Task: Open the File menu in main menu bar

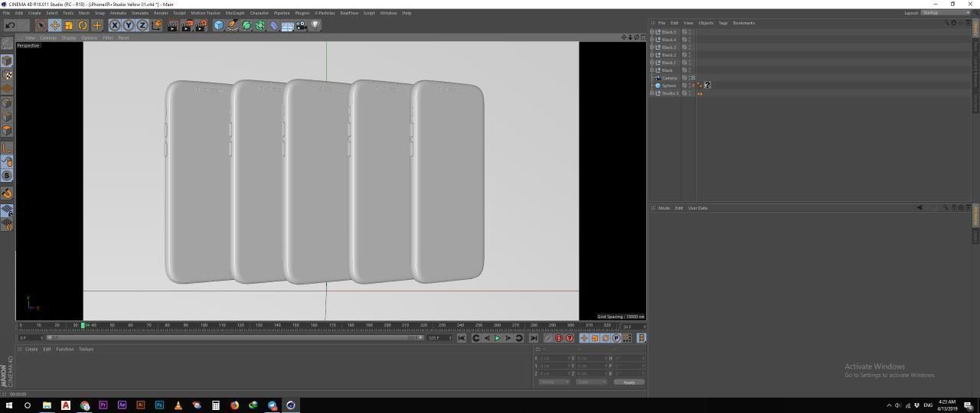Action: point(6,13)
